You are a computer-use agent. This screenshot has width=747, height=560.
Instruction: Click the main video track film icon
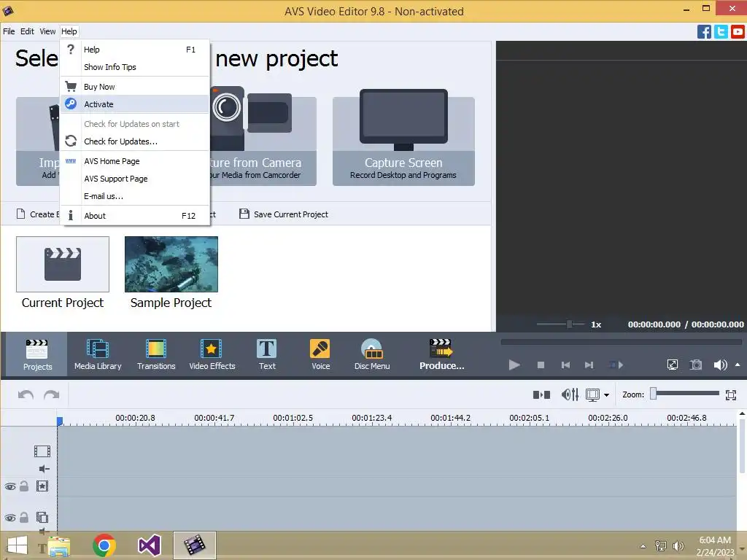42,451
